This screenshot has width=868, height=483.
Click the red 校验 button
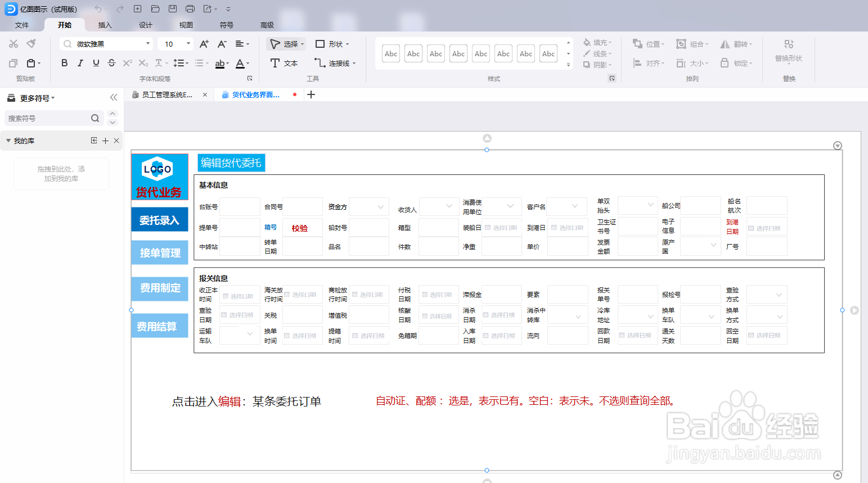[x=300, y=228]
